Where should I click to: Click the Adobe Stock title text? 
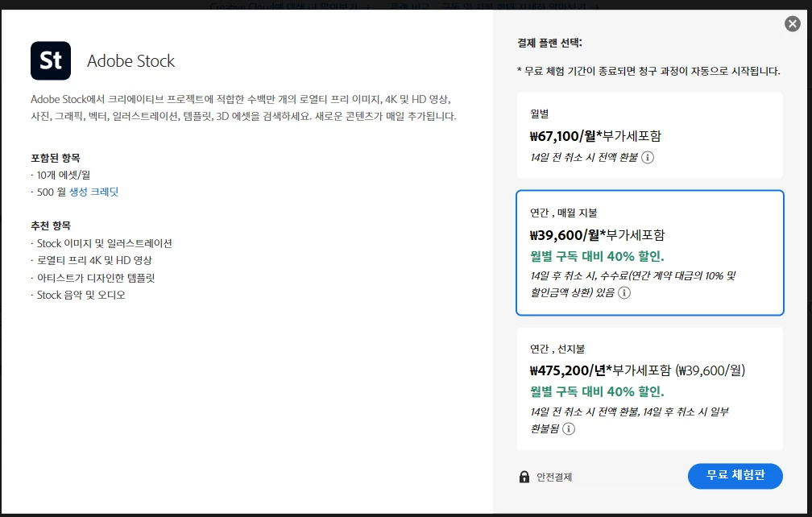[131, 61]
